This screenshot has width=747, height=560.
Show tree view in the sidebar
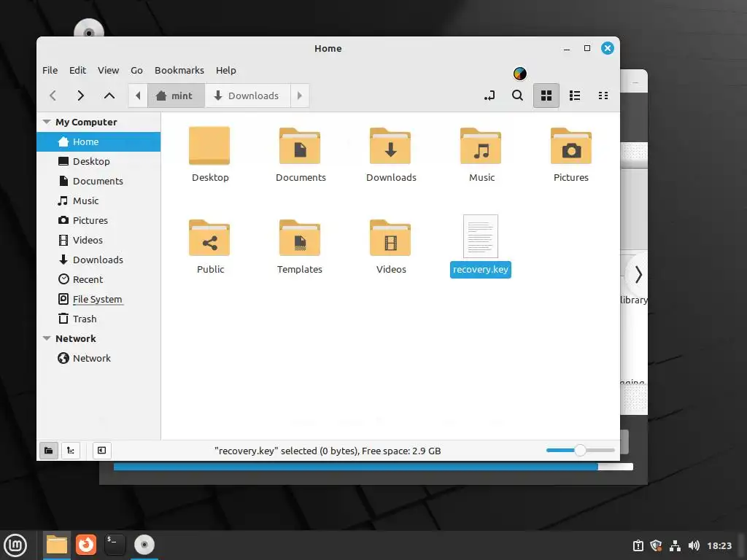pyautogui.click(x=71, y=451)
